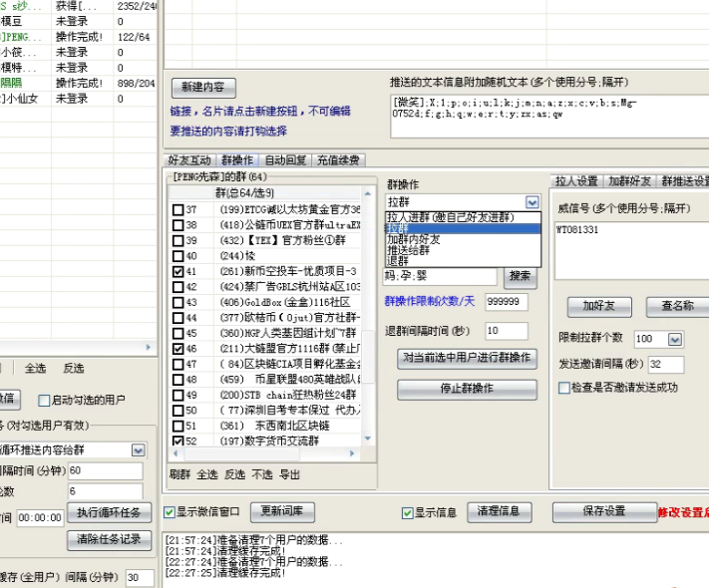Click the time field 00:00:00

[40, 518]
